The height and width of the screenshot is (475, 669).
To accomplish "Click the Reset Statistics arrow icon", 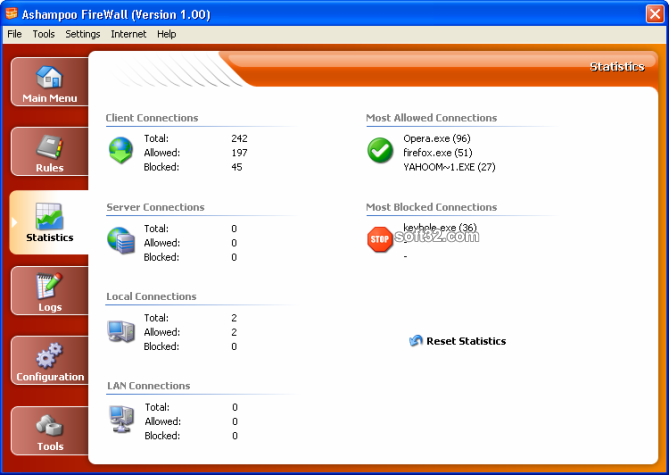I will point(415,341).
